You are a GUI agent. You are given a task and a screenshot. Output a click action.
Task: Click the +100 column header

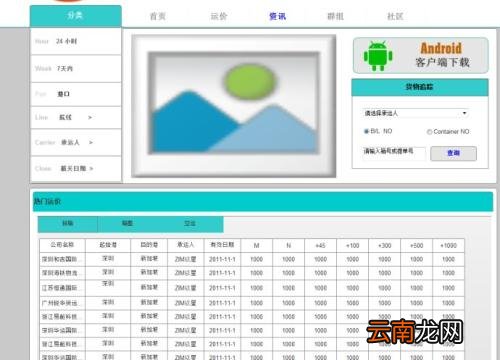tap(352, 246)
